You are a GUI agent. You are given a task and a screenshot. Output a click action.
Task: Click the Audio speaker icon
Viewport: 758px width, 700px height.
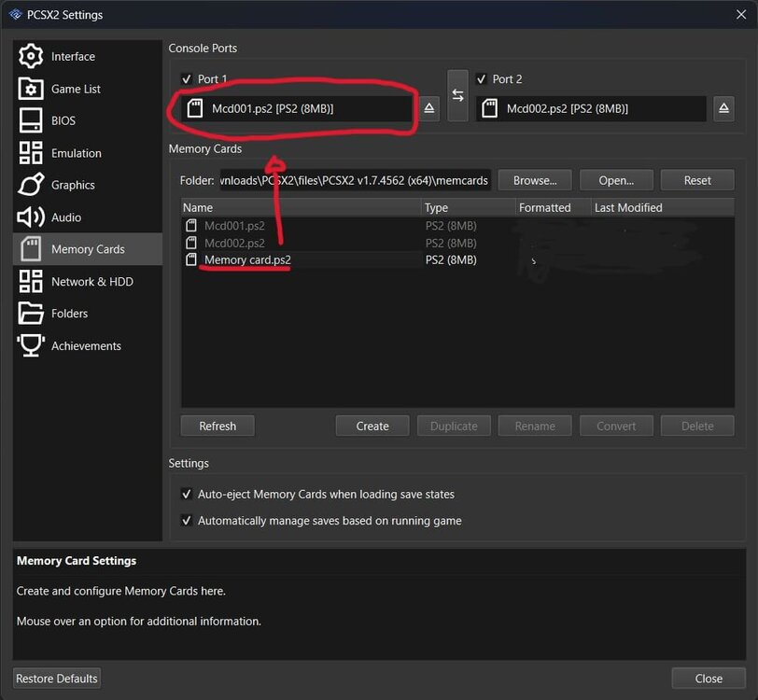click(x=31, y=217)
